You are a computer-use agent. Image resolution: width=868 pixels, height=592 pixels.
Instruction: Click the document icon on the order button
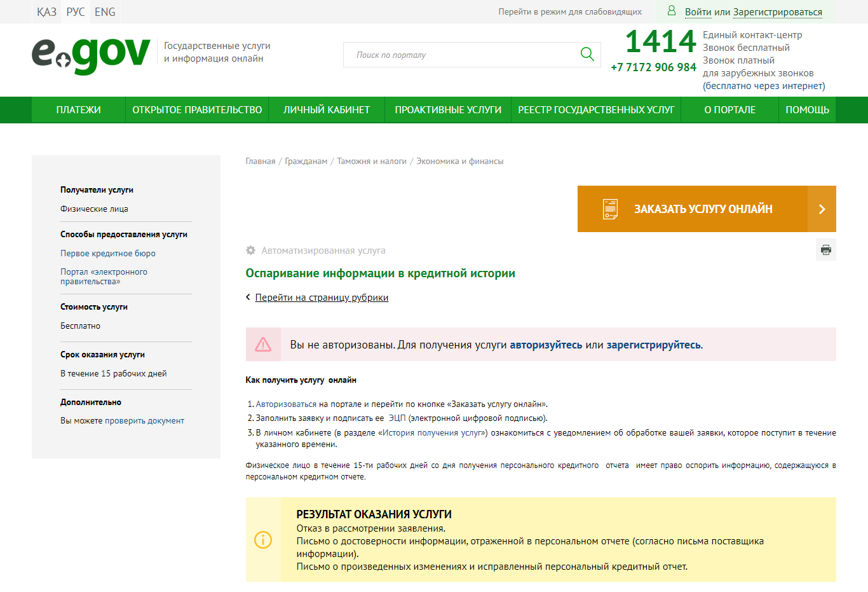coord(610,209)
